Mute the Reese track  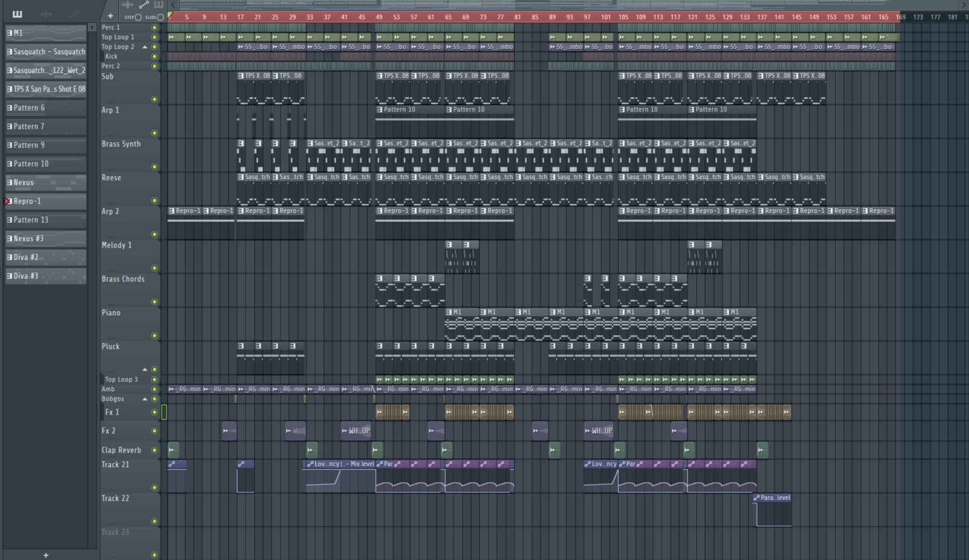click(x=154, y=200)
